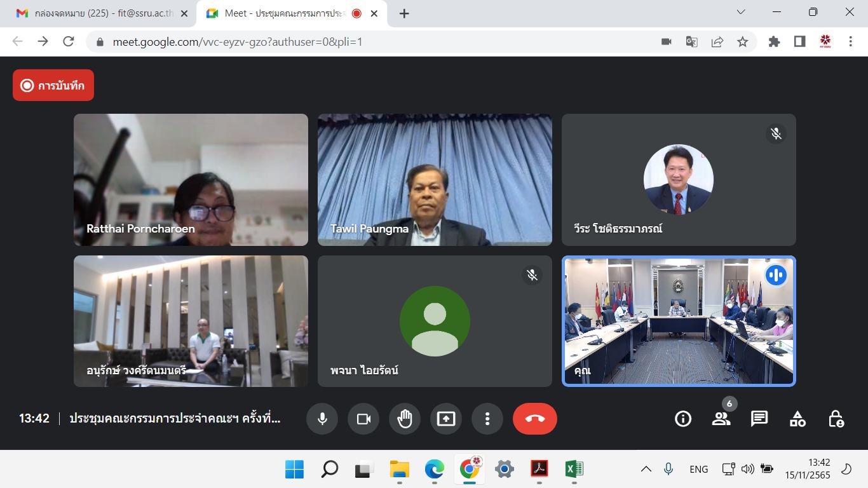Open the activities panel icon
The height and width of the screenshot is (488, 868).
(x=797, y=419)
